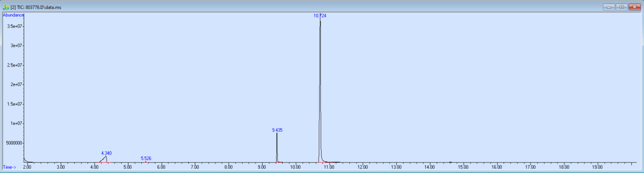644x173 pixels.
Task: Click the 7.00 time axis label
Action: click(195, 167)
